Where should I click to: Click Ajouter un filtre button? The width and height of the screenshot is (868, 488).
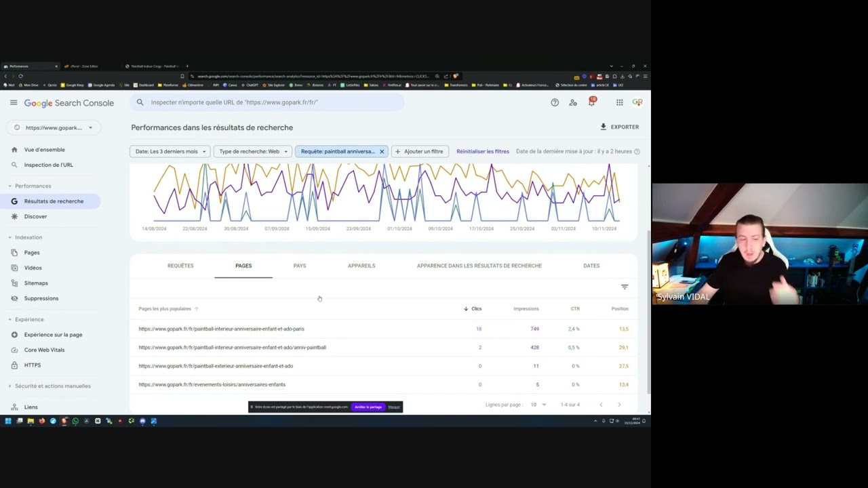[420, 151]
